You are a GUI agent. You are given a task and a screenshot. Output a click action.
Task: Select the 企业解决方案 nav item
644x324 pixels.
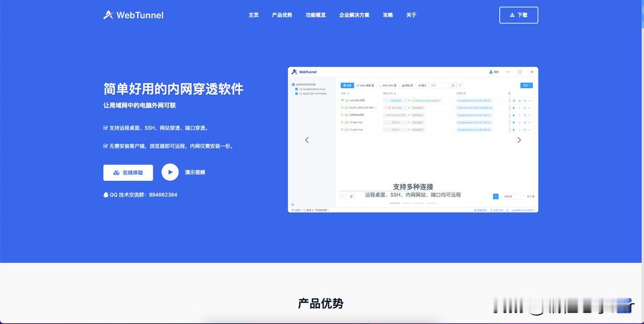pos(354,15)
